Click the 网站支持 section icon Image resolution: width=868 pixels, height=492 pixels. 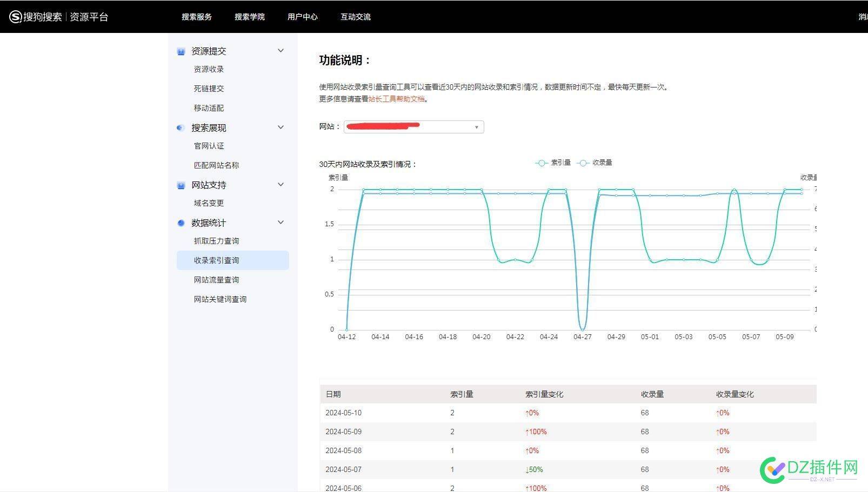point(181,185)
